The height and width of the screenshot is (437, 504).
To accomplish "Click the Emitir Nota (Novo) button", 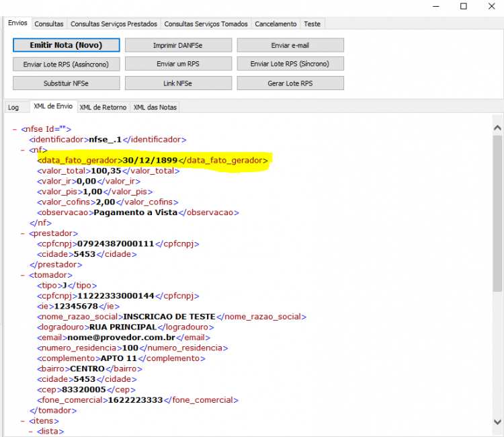I will pos(67,45).
